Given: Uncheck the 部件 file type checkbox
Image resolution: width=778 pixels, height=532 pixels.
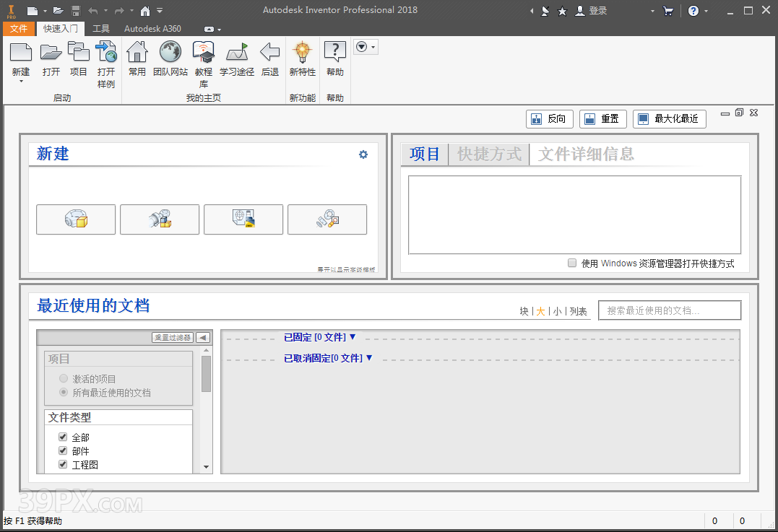Looking at the screenshot, I should coord(63,450).
